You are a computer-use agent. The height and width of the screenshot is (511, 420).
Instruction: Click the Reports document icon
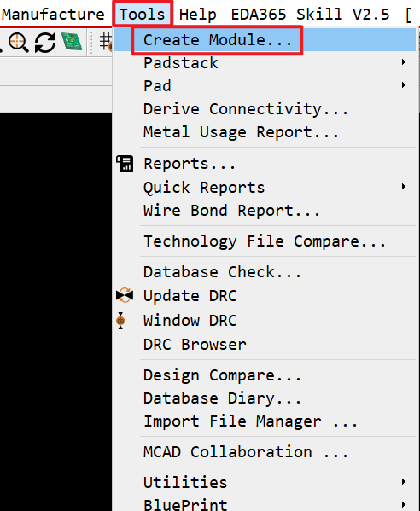pyautogui.click(x=125, y=164)
